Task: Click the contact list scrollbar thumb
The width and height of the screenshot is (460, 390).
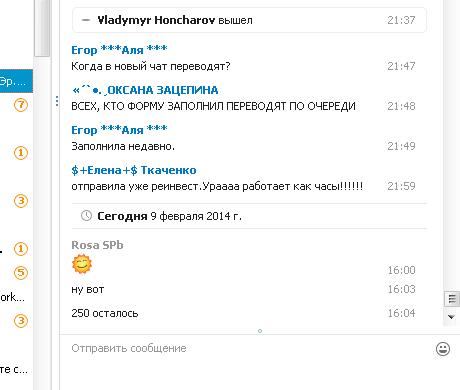Action: pos(42,28)
